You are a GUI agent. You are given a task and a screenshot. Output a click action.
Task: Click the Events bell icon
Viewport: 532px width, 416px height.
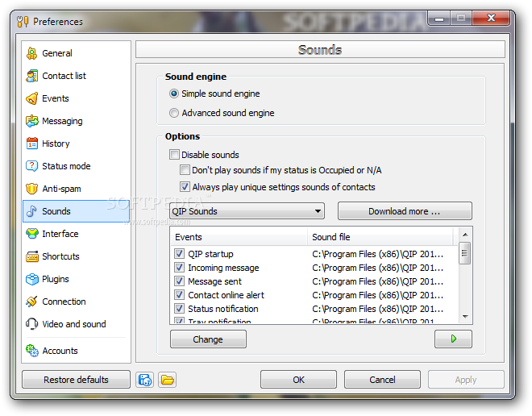tap(32, 98)
